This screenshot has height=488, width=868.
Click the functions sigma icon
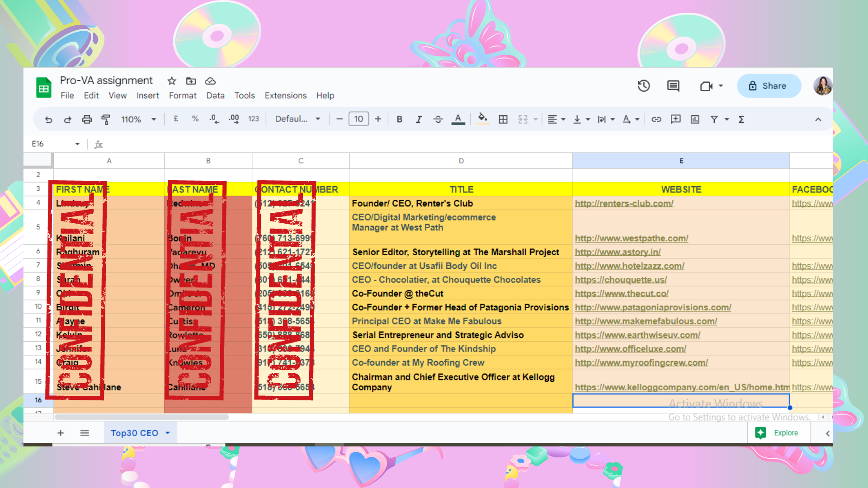point(741,119)
